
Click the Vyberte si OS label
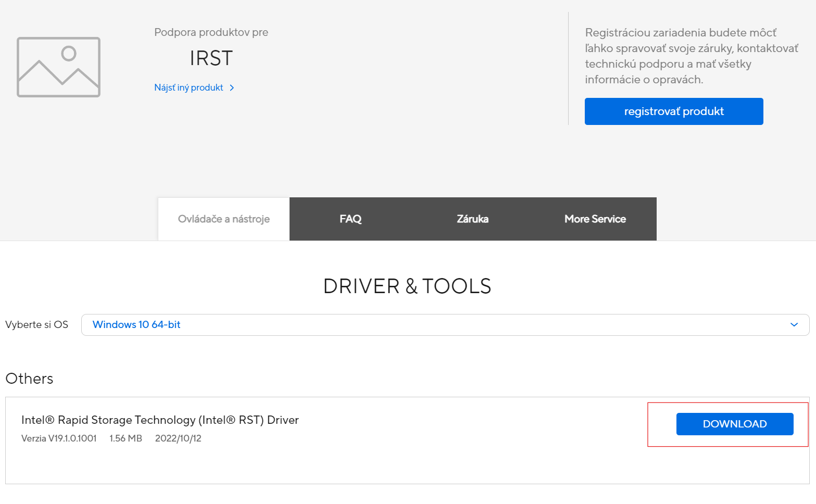(36, 324)
